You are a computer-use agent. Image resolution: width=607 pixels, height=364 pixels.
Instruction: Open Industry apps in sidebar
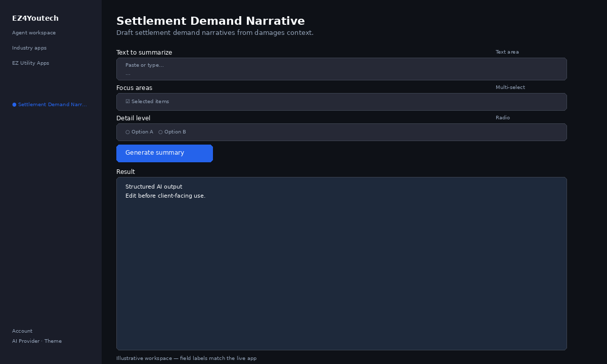pos(29,48)
